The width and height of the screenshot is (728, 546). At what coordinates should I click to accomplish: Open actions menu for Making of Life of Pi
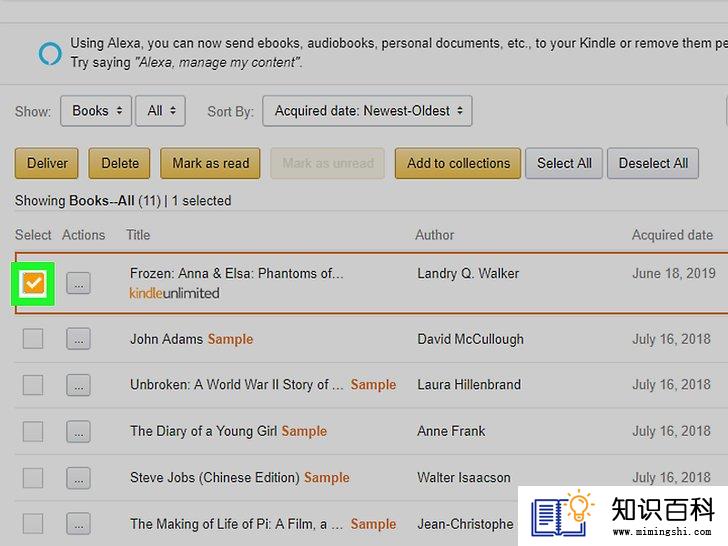point(78,524)
